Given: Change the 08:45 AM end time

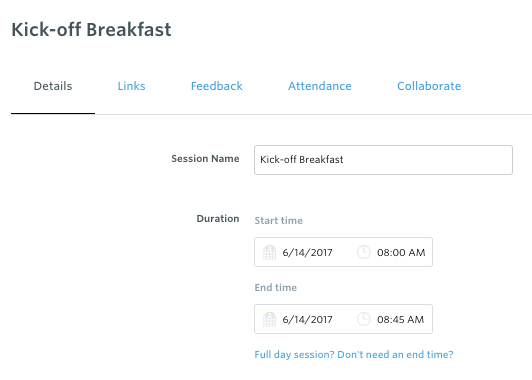Looking at the screenshot, I should (400, 320).
